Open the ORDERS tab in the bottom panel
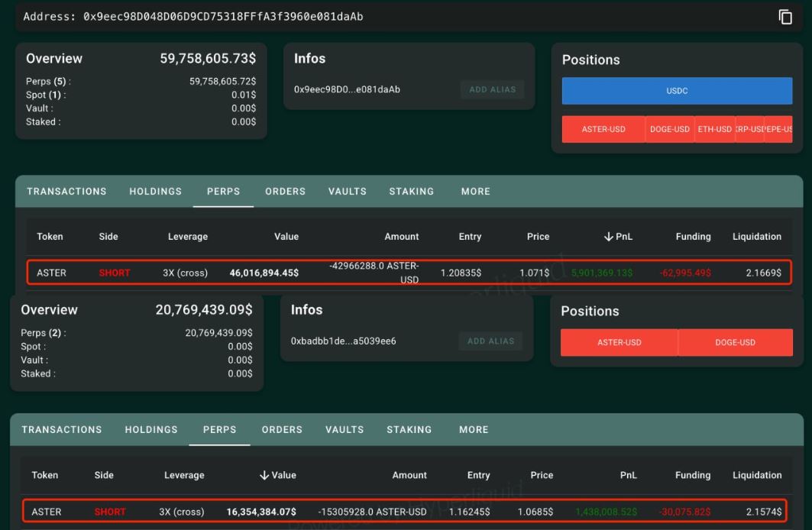 pos(282,429)
